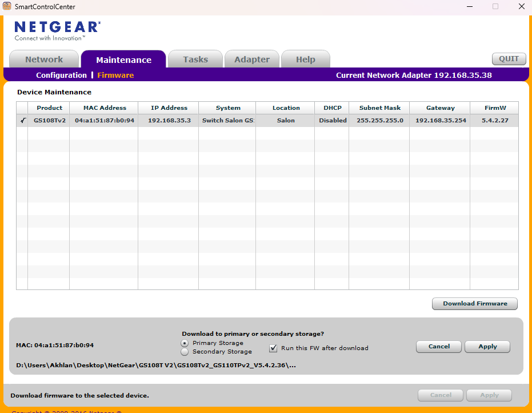
Task: Click the 'Switch Salon GS' system cell
Action: pyautogui.click(x=227, y=120)
